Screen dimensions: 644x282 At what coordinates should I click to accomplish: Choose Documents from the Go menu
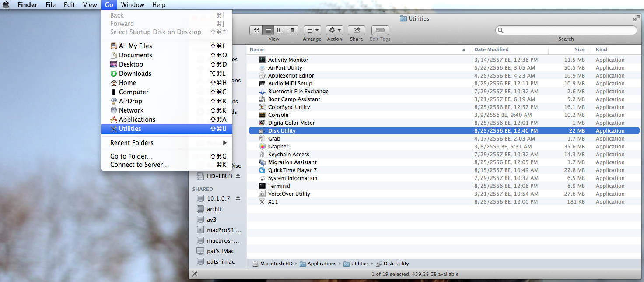167,55
